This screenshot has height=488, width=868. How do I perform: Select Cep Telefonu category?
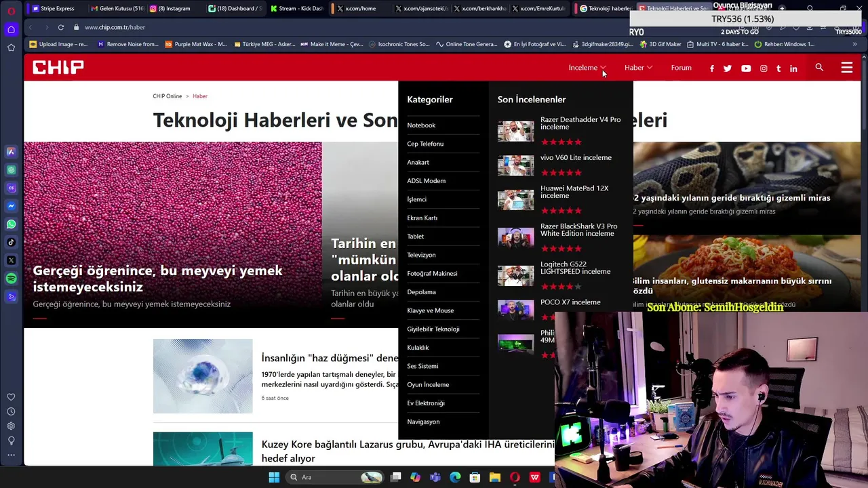425,144
